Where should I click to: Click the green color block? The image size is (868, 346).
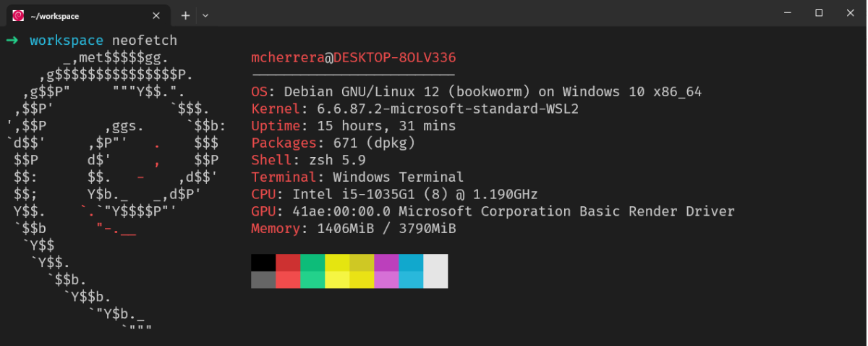(x=312, y=263)
